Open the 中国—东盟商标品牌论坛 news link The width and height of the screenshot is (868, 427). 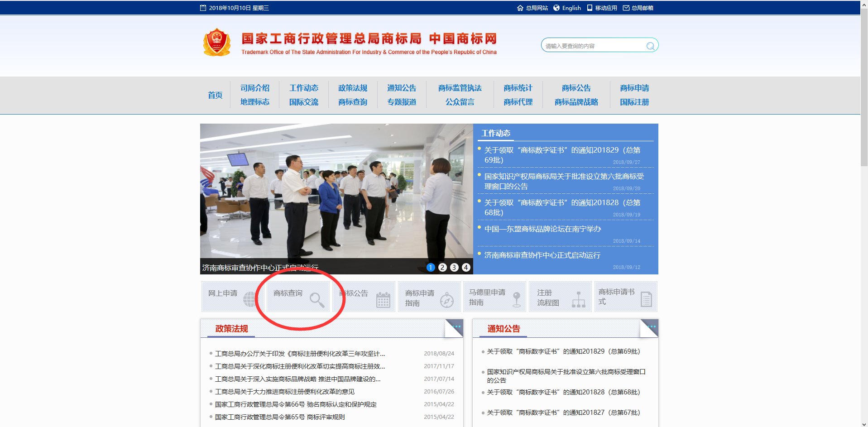click(x=542, y=229)
